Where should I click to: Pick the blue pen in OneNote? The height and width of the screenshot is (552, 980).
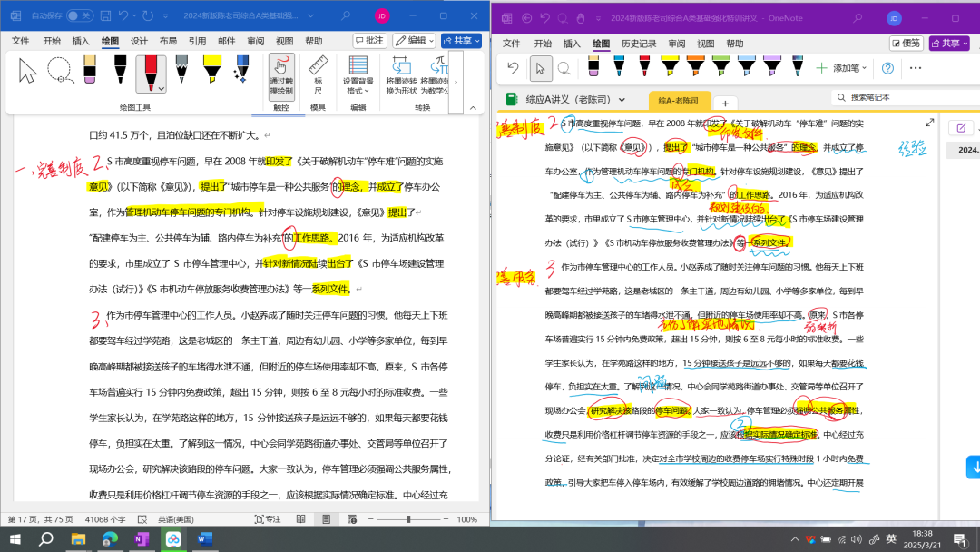(x=619, y=66)
